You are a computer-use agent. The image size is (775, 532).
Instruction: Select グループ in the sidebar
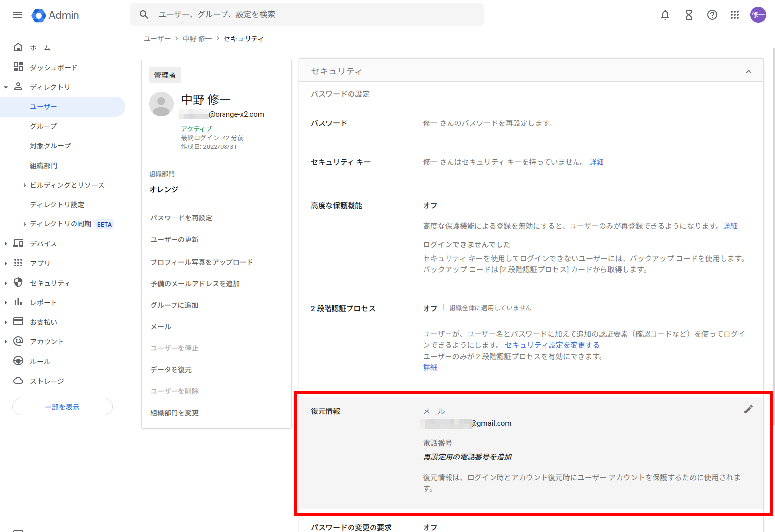point(44,126)
